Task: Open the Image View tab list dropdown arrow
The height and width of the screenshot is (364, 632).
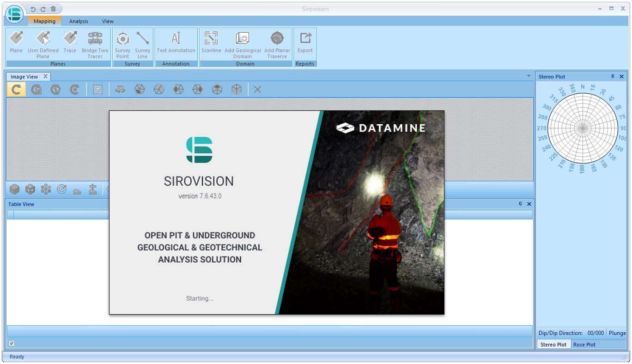Action: 529,76
